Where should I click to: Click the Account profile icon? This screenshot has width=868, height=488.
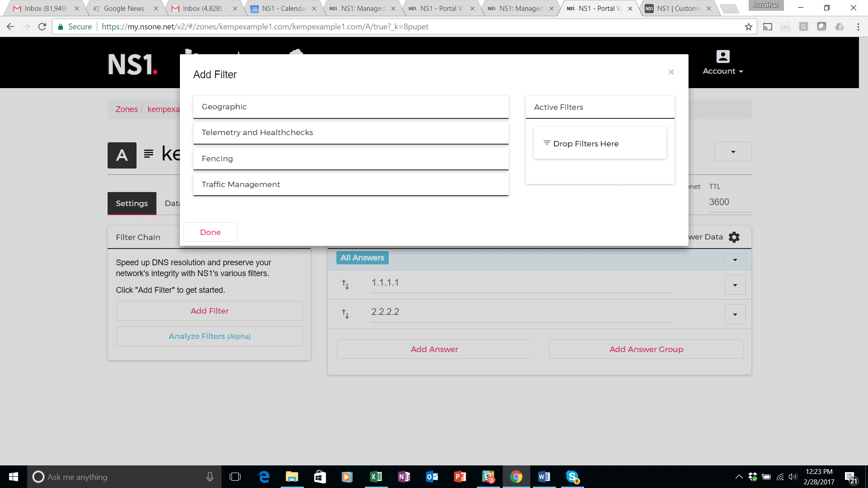(722, 56)
